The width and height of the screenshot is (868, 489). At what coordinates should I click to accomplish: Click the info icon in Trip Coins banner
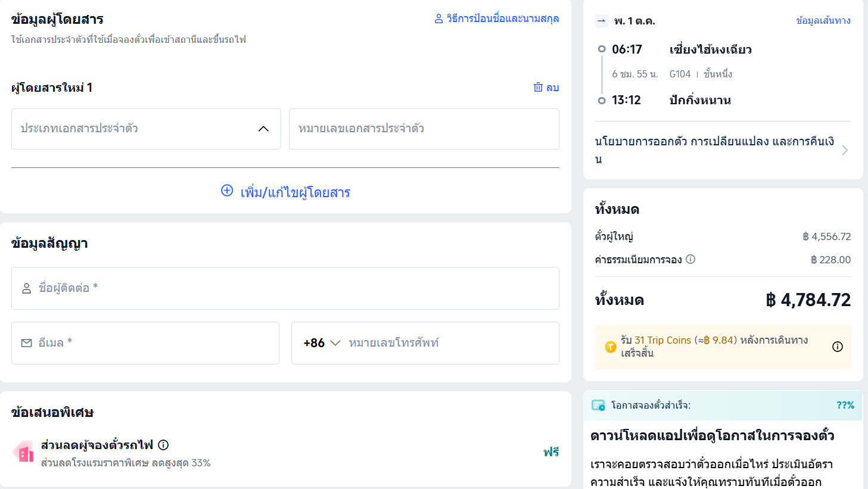click(837, 347)
